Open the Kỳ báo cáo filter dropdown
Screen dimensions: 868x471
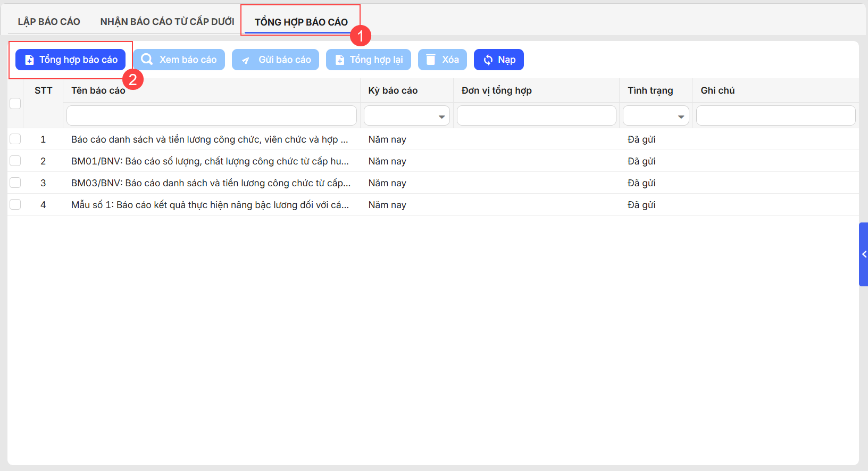coord(407,116)
